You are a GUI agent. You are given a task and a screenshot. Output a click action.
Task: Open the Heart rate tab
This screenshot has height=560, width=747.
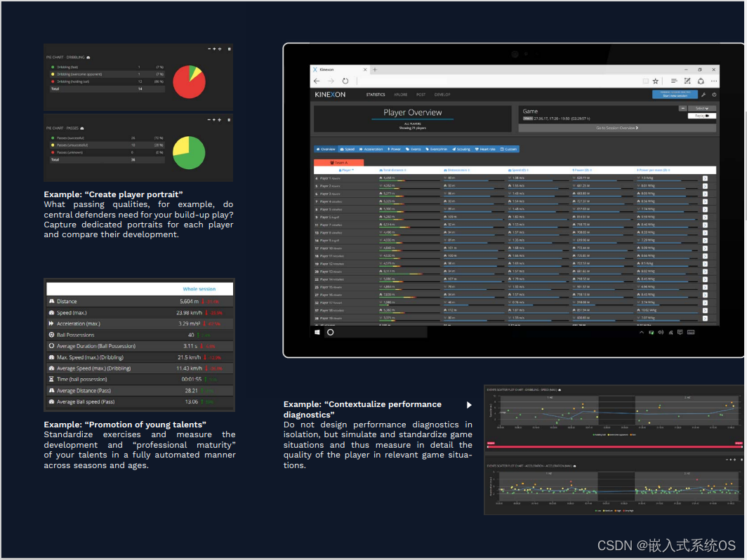coord(486,149)
